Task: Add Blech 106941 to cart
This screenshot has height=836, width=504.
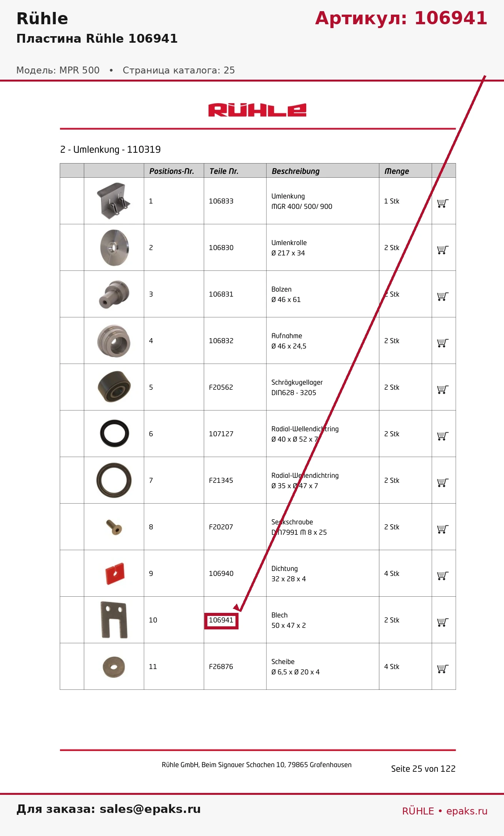Action: coord(443,622)
